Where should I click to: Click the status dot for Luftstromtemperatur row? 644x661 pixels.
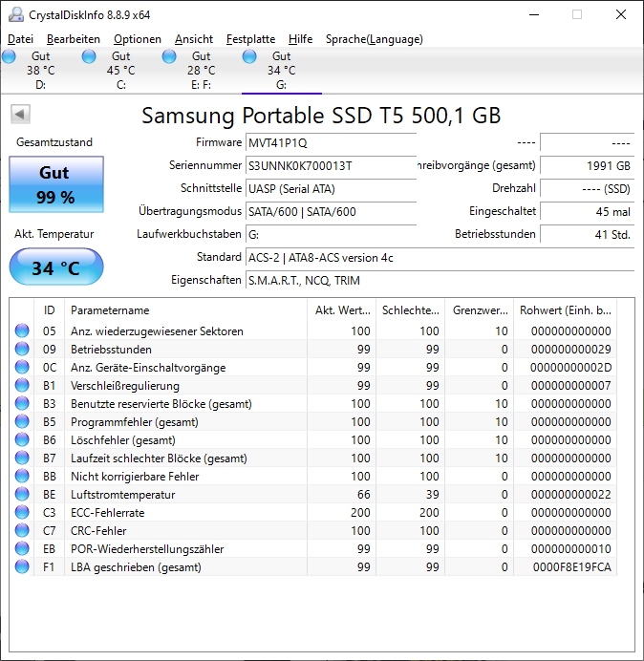click(22, 494)
